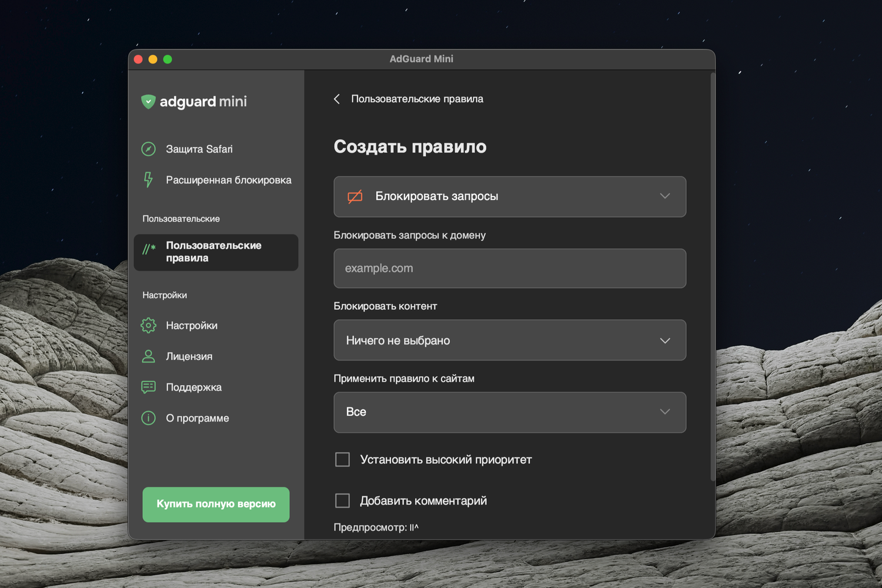The height and width of the screenshot is (588, 882).
Task: Click Купить полную версию button
Action: click(216, 504)
